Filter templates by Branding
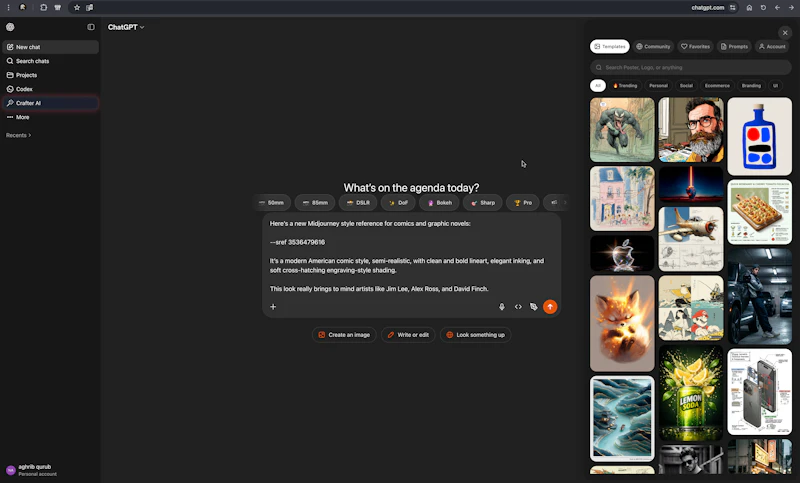This screenshot has height=483, width=800. [x=751, y=86]
